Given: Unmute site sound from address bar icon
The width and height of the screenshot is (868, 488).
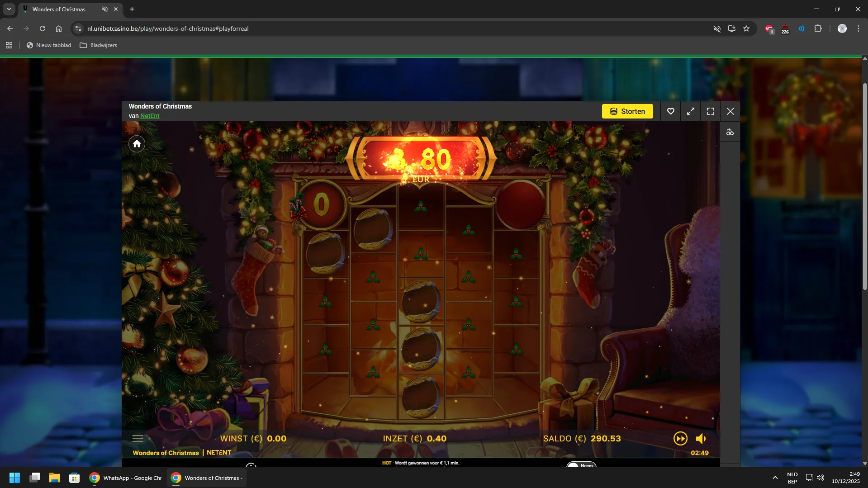Looking at the screenshot, I should pos(717,28).
